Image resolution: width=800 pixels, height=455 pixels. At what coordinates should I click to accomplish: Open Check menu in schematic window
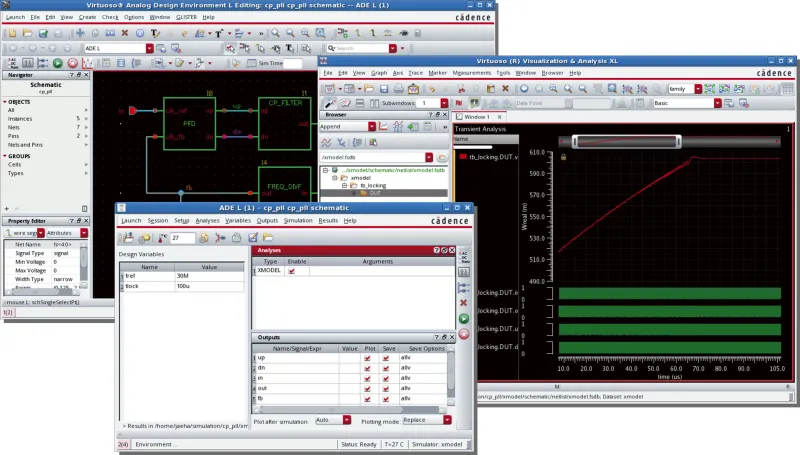click(110, 17)
